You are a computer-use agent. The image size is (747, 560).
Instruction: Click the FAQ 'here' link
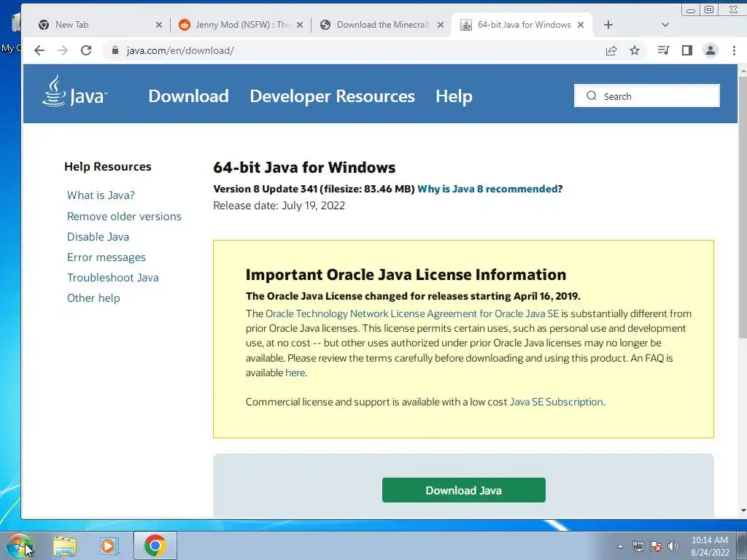295,373
